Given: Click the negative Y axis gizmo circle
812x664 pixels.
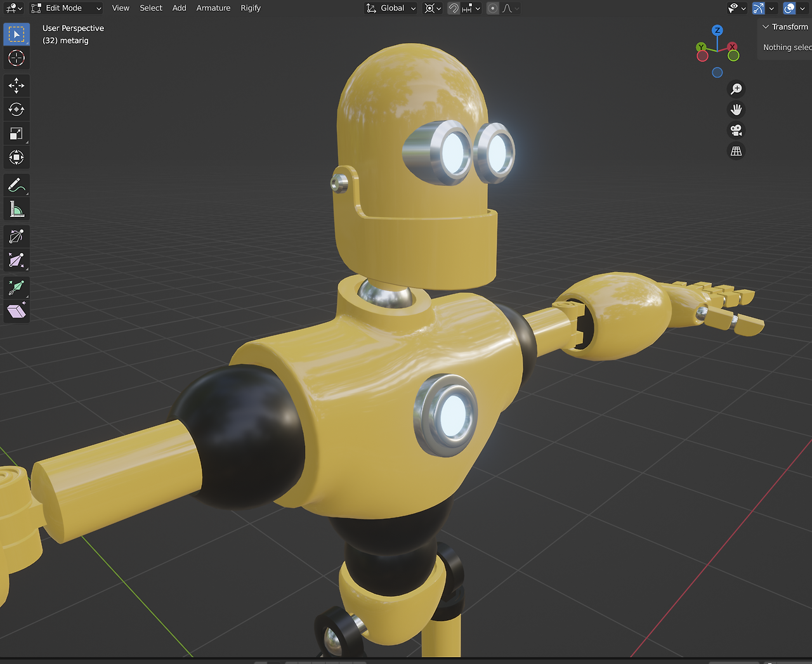Looking at the screenshot, I should pyautogui.click(x=733, y=56).
